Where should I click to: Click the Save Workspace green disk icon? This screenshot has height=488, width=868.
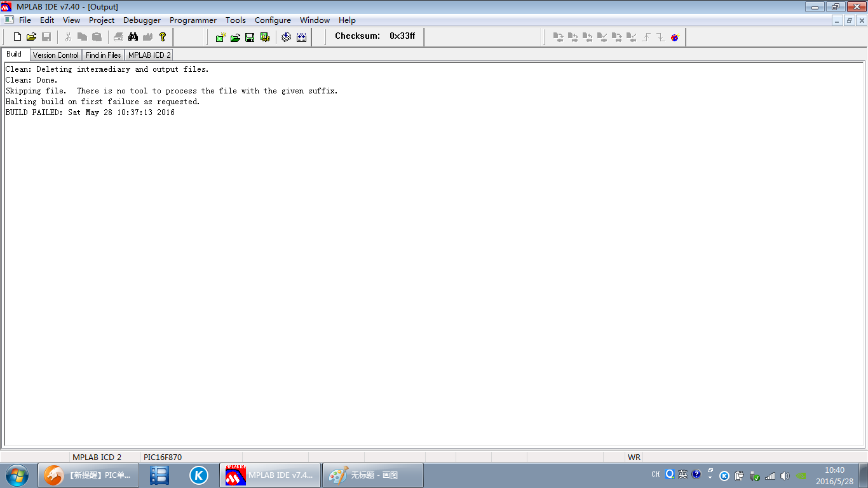(x=250, y=37)
